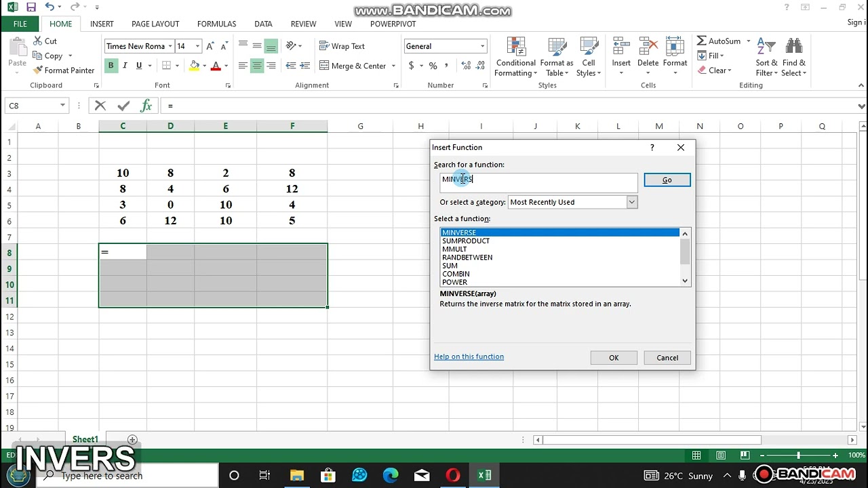Click the Search for a function field
This screenshot has width=868, height=488.
click(538, 183)
